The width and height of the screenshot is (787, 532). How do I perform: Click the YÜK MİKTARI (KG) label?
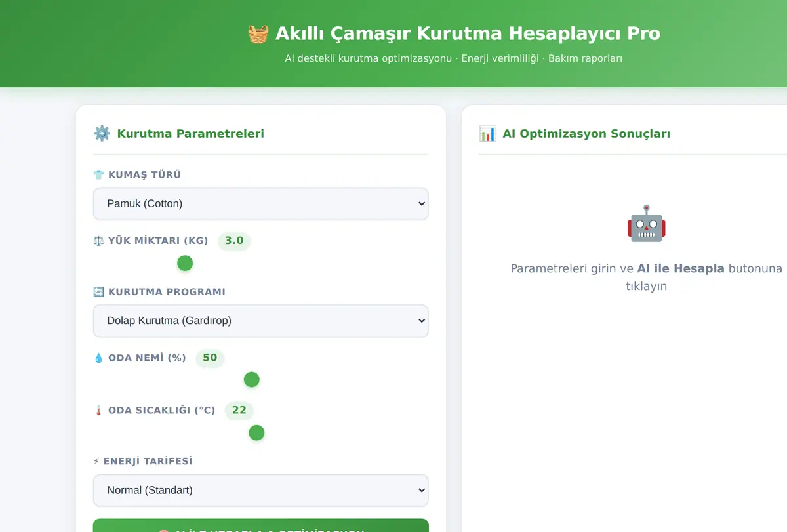click(x=158, y=241)
